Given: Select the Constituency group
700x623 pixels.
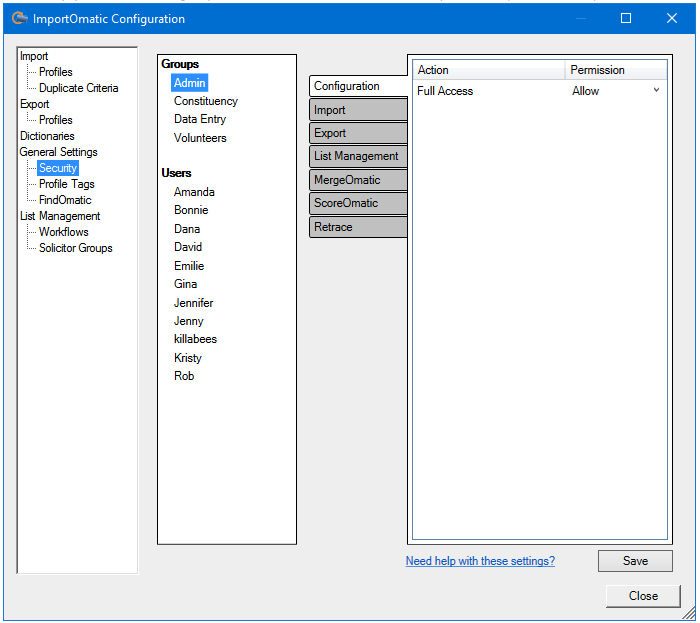Looking at the screenshot, I should [206, 101].
